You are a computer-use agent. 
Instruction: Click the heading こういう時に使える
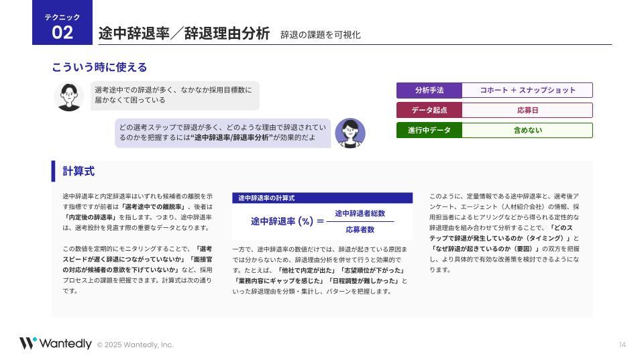99,67
